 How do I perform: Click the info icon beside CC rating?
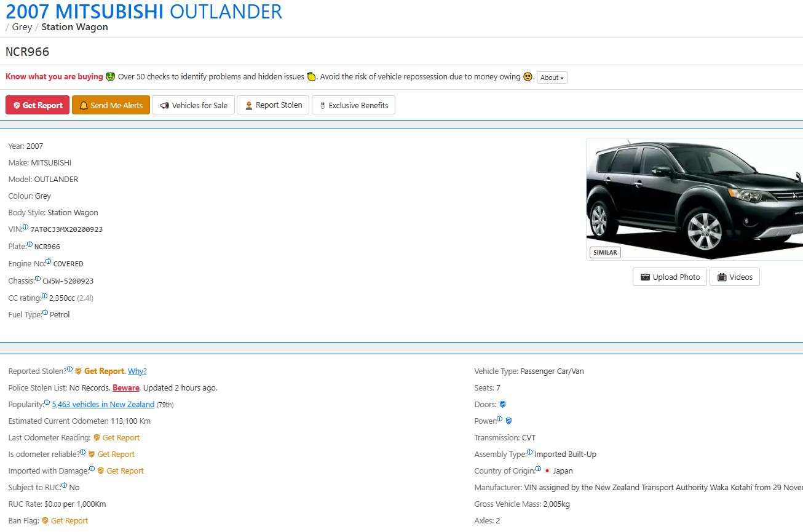click(x=44, y=296)
